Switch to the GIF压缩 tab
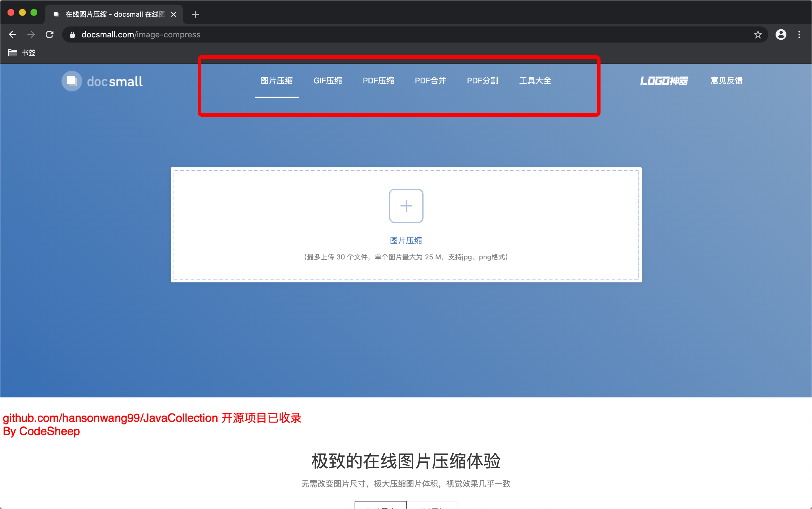 (328, 81)
